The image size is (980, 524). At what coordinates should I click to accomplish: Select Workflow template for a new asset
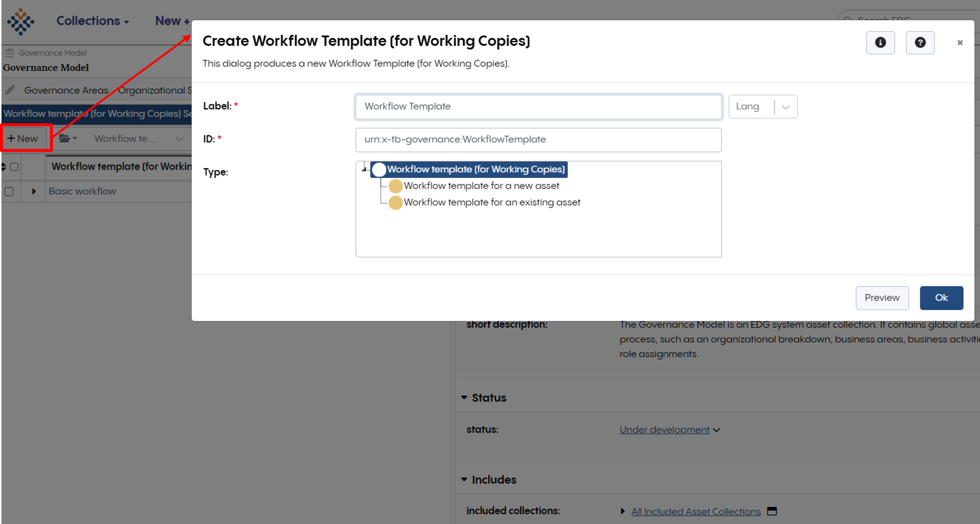tap(481, 186)
